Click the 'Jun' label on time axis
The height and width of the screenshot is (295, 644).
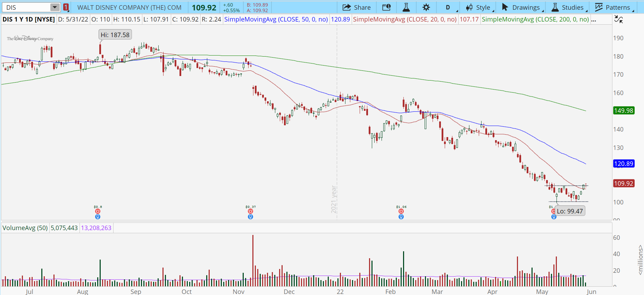coord(592,292)
